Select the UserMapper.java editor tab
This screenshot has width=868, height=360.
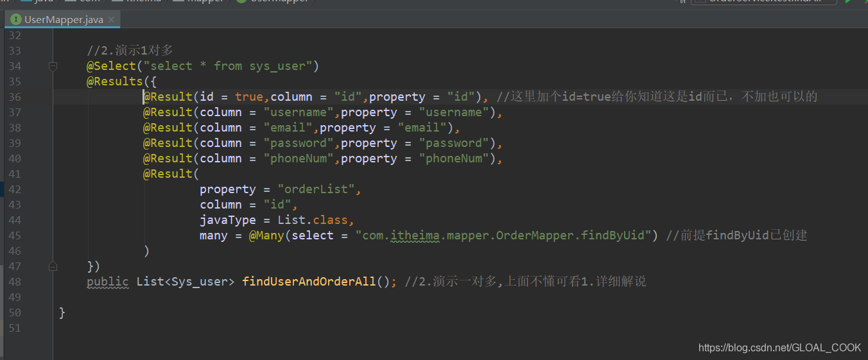[x=62, y=20]
